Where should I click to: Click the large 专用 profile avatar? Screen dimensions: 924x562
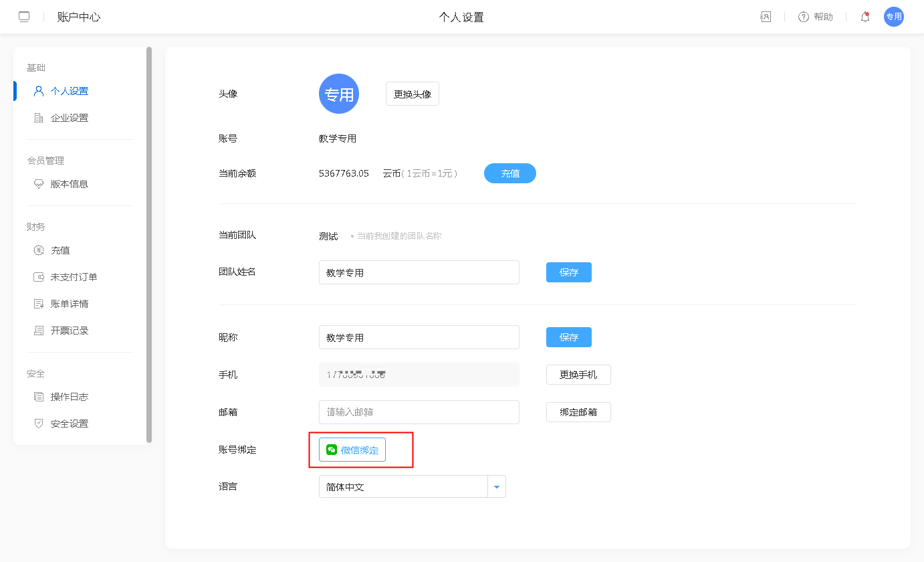[x=339, y=94]
